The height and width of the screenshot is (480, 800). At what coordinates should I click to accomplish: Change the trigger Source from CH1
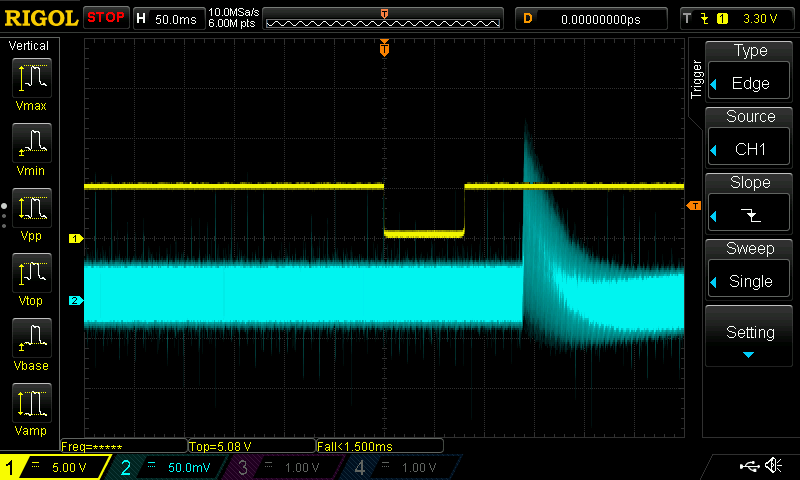click(x=750, y=138)
